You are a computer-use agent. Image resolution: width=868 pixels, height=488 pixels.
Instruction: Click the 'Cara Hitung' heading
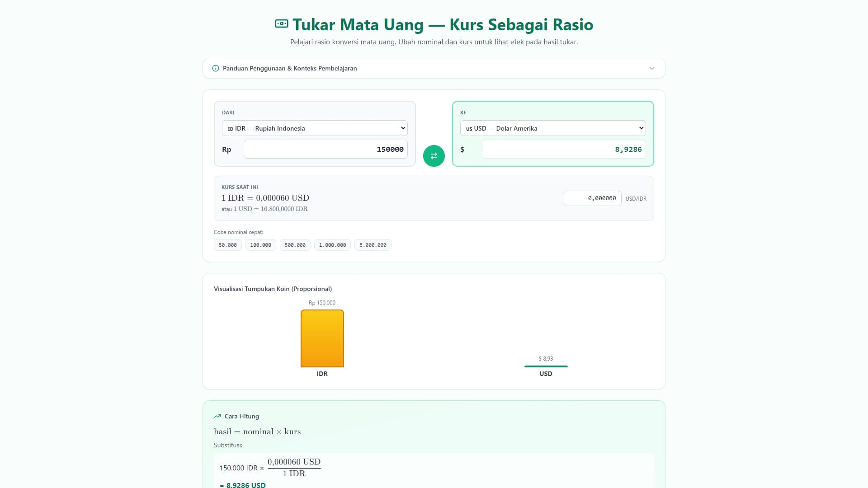[242, 416]
